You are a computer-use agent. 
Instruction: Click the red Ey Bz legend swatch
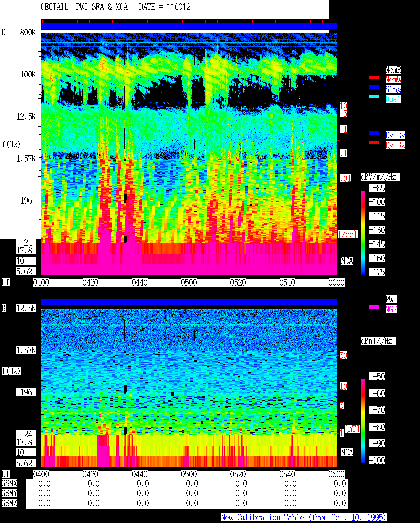(x=374, y=143)
